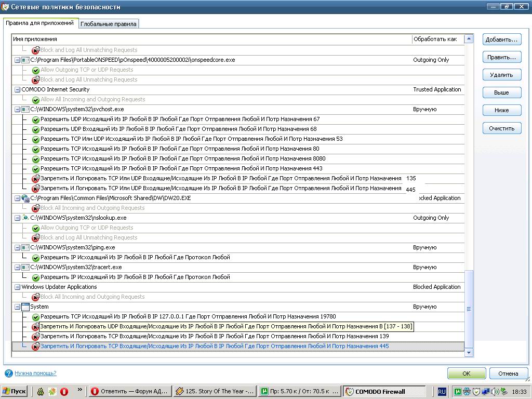532x399 pixels.
Task: Click the Opera quick launch icon
Action: pos(64,392)
